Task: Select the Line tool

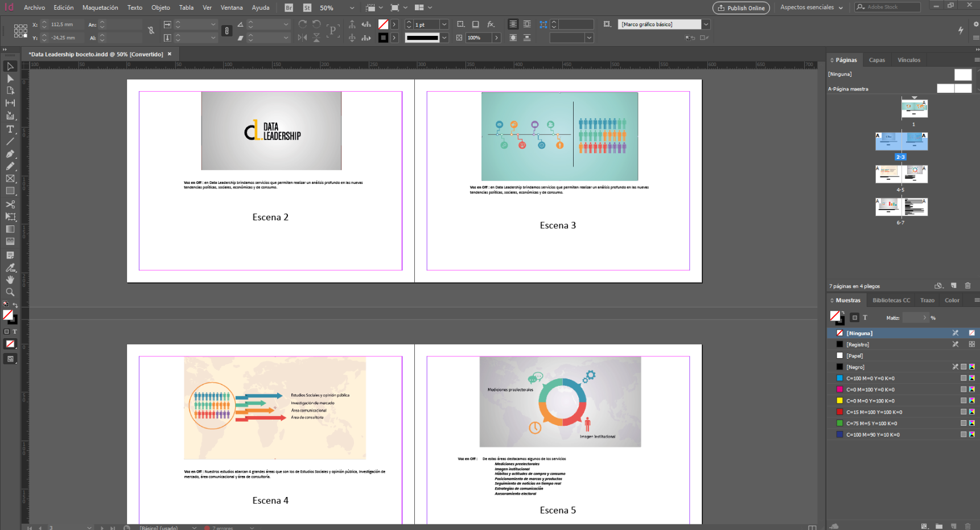Action: point(10,141)
